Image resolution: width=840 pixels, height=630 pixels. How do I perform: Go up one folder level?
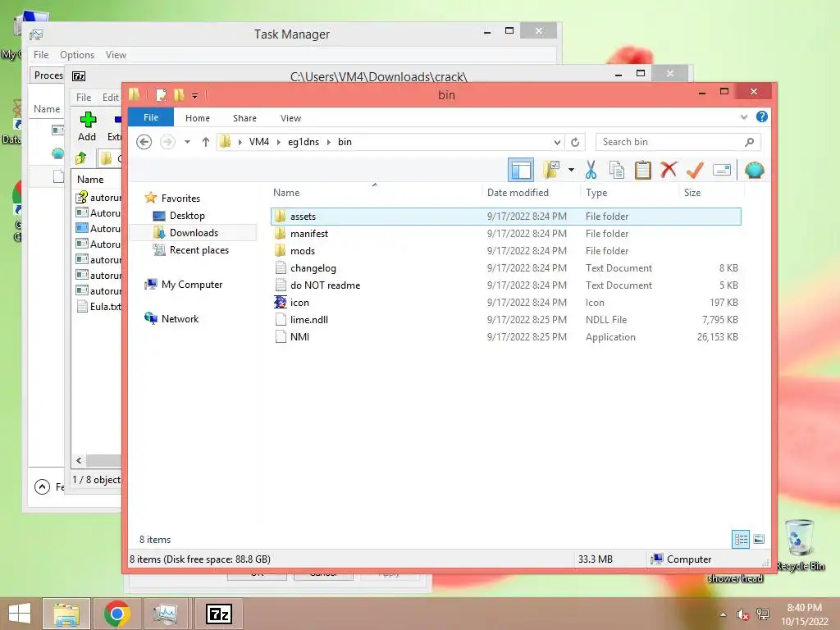point(206,142)
